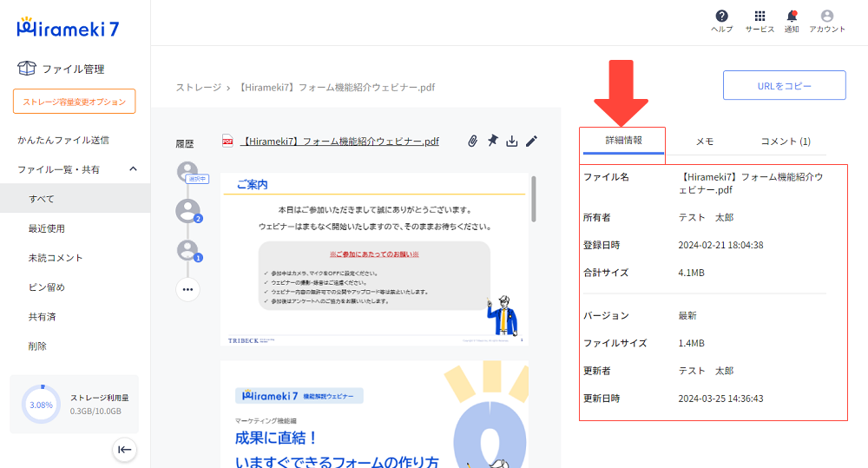Download the file via download icon
Screen dimensions: 868x468
click(x=512, y=142)
